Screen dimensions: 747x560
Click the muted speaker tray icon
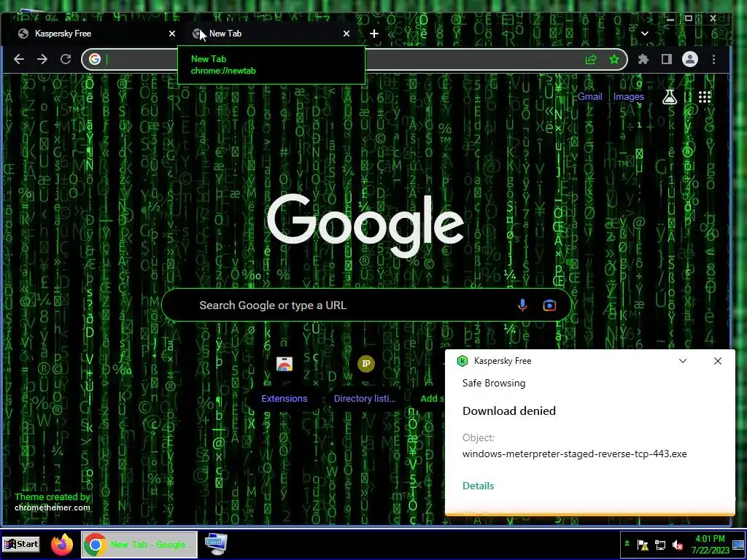[x=678, y=544]
